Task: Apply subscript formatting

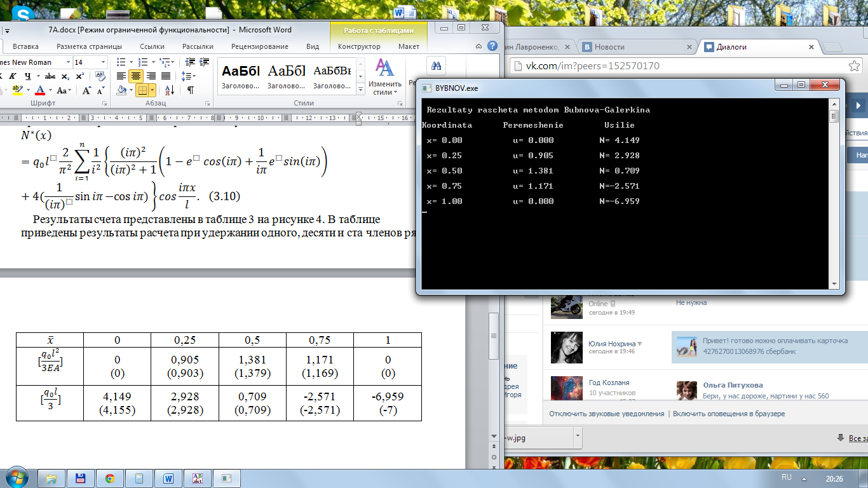Action: coord(65,76)
